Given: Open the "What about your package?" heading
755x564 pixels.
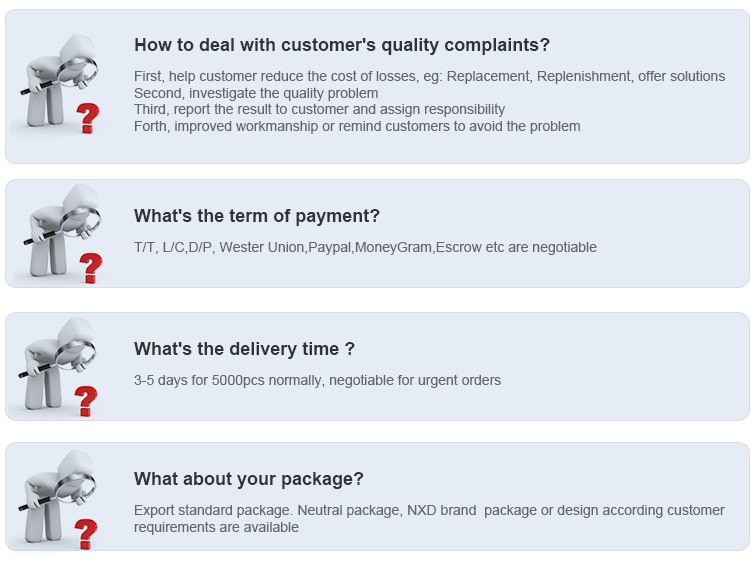Looking at the screenshot, I should [249, 479].
